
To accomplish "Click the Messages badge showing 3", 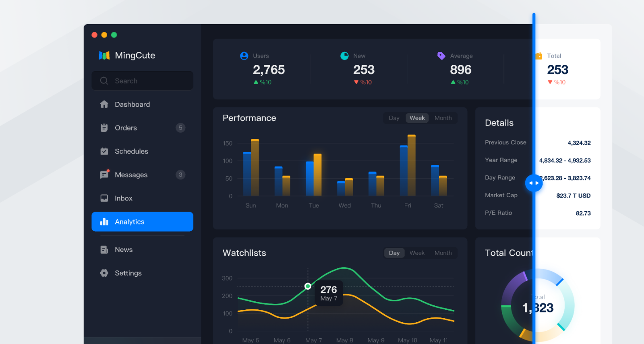I will 180,175.
